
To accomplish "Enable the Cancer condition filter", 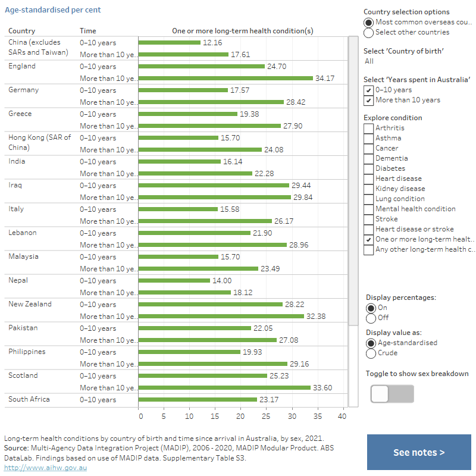I will pos(368,148).
